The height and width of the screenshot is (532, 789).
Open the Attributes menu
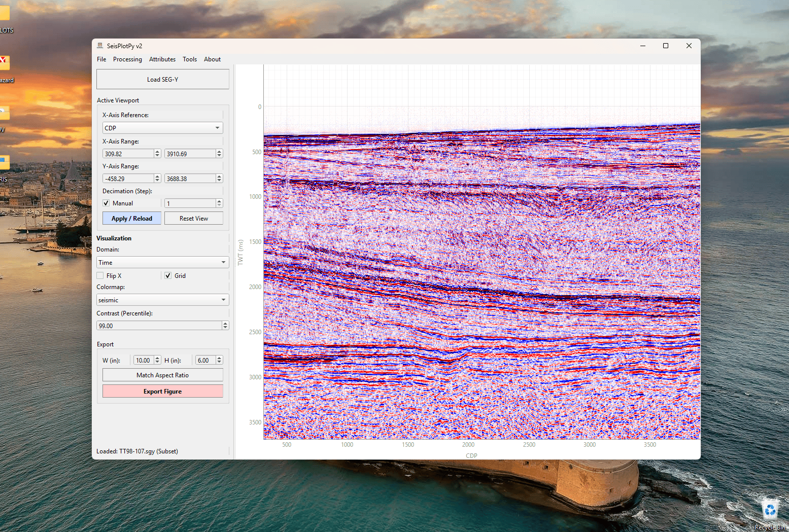pyautogui.click(x=162, y=59)
